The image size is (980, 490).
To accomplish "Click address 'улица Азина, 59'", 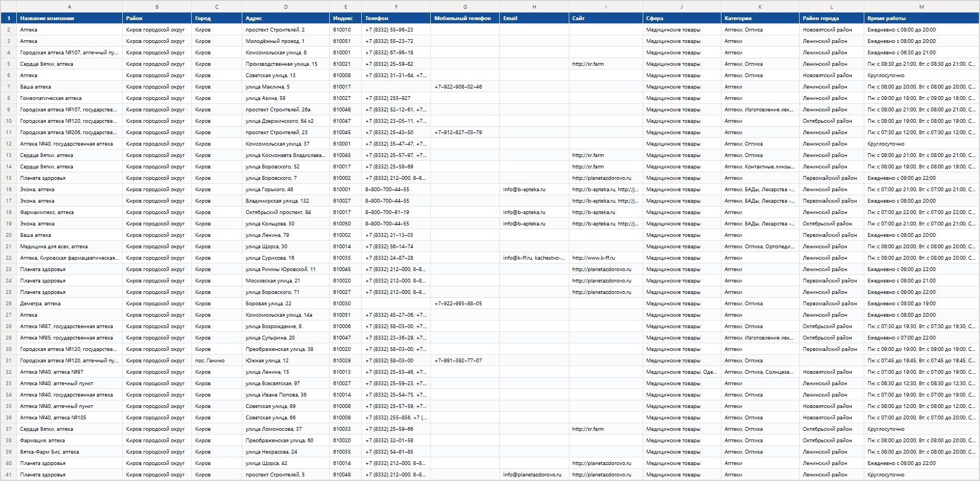I will click(x=286, y=98).
